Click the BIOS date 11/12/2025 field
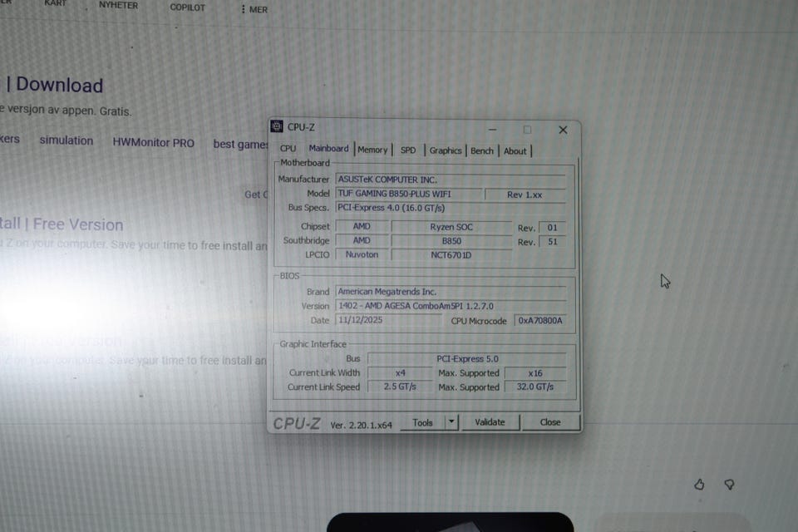This screenshot has height=532, width=798. [389, 320]
